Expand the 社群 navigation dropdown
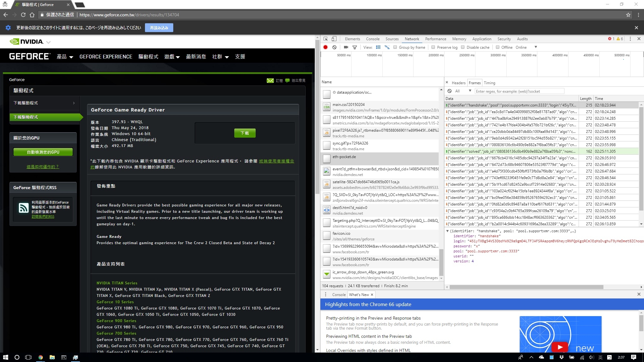644x362 pixels. pos(220,57)
